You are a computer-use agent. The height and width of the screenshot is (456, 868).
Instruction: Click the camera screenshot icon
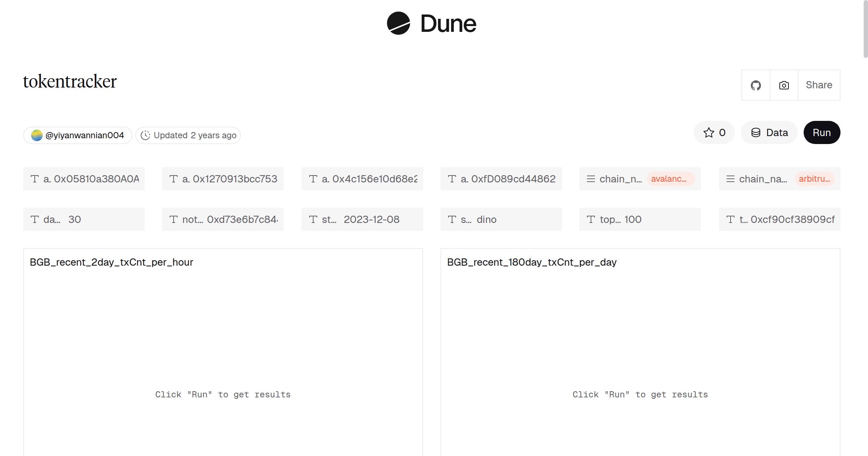point(784,85)
